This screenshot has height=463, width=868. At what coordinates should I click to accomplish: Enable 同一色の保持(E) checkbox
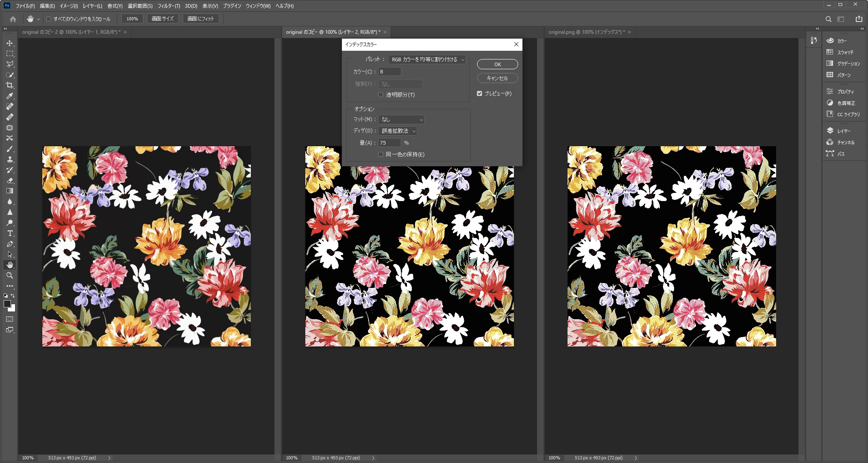[381, 154]
